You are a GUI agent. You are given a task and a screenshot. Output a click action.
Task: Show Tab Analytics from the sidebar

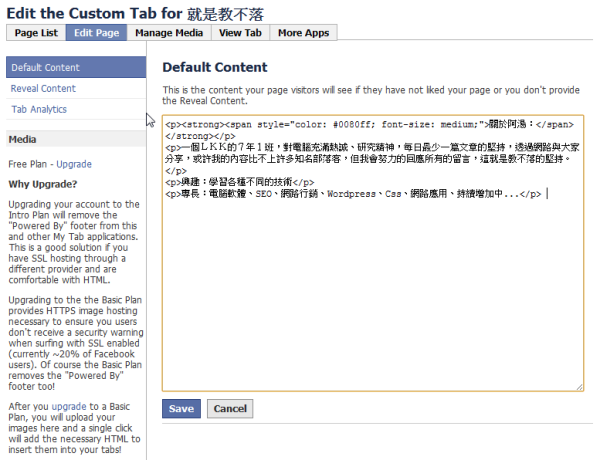coord(39,109)
